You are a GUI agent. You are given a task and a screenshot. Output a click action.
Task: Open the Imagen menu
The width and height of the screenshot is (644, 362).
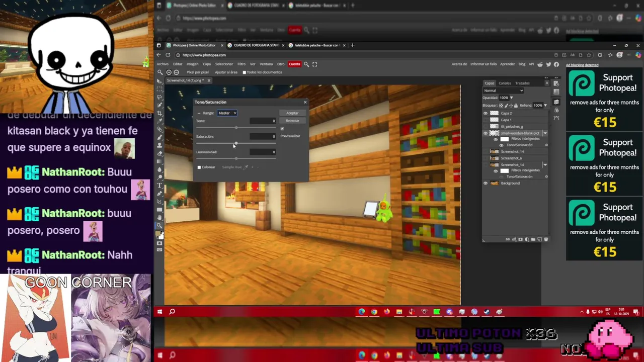(x=193, y=64)
